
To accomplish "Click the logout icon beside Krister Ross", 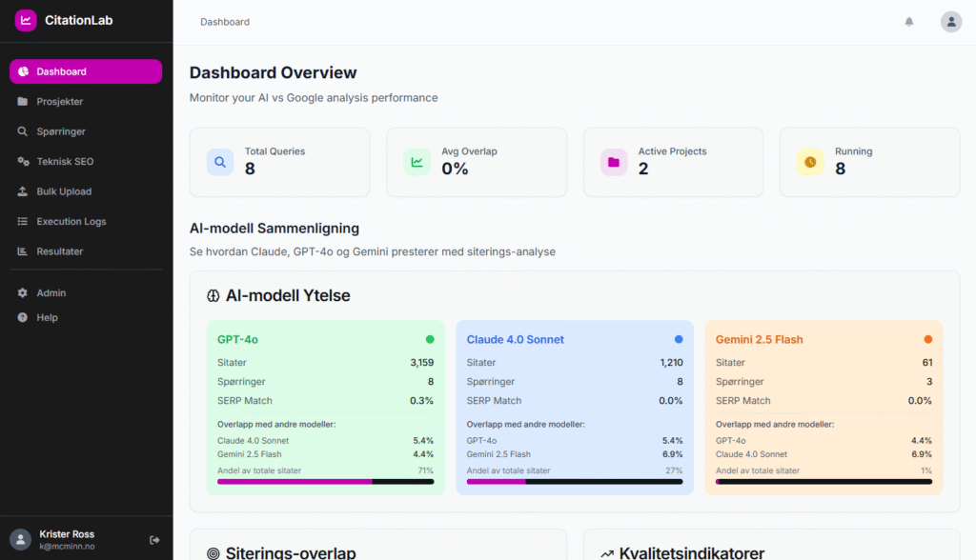I will (x=154, y=540).
